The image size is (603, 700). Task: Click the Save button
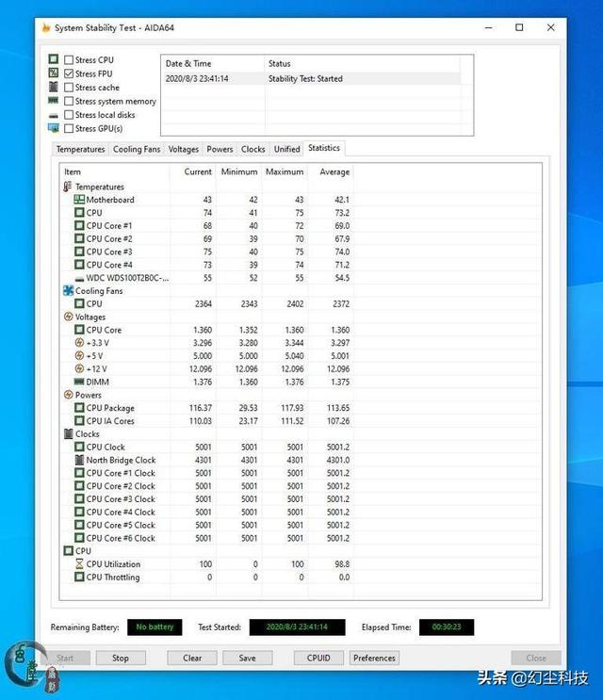(247, 658)
